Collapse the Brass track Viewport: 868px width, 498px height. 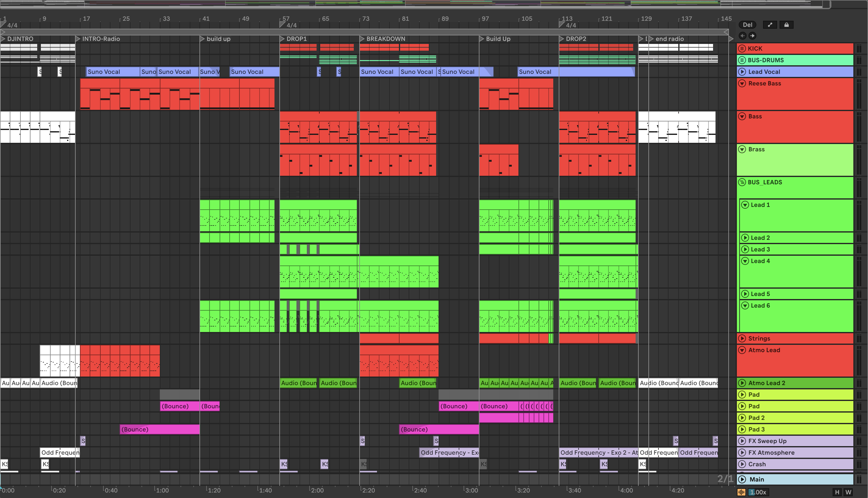[x=742, y=149]
